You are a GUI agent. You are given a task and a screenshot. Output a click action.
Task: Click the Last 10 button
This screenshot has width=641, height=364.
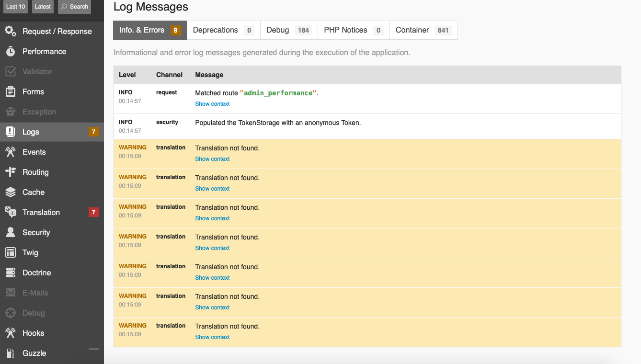pyautogui.click(x=15, y=7)
